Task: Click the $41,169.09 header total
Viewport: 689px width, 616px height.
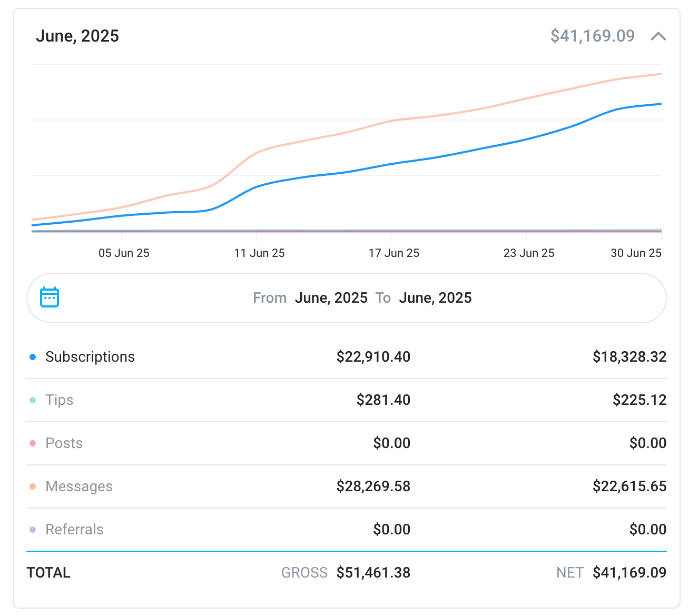Action: point(592,36)
